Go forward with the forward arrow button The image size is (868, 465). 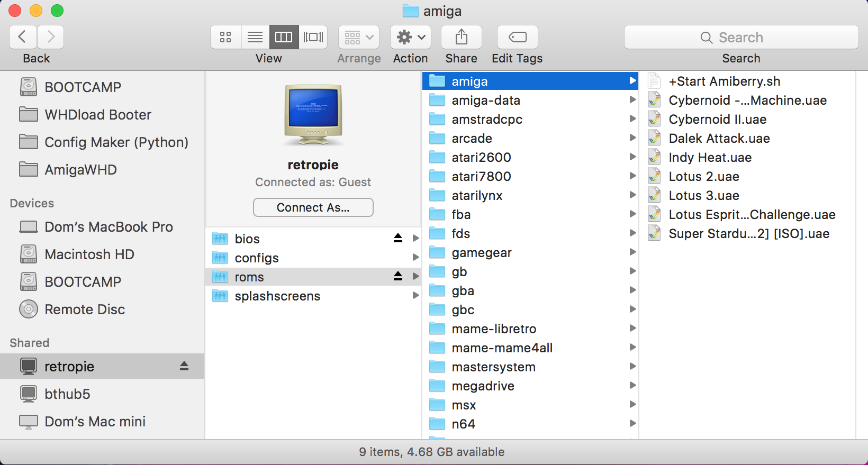[51, 37]
